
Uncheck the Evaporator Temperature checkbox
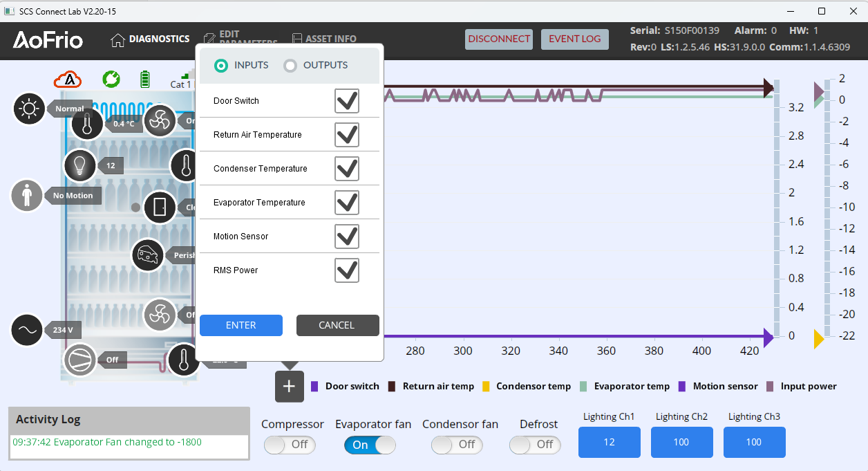(x=347, y=202)
